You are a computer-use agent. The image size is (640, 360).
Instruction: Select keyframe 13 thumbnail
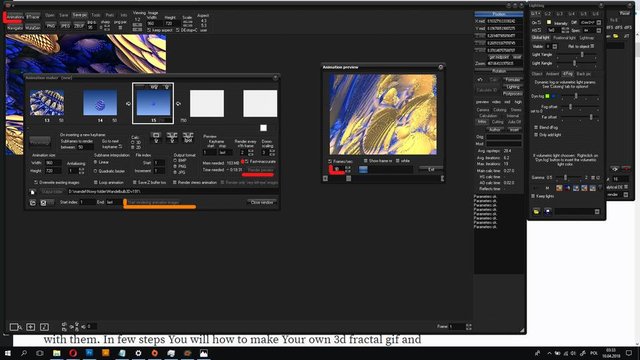coord(47,103)
